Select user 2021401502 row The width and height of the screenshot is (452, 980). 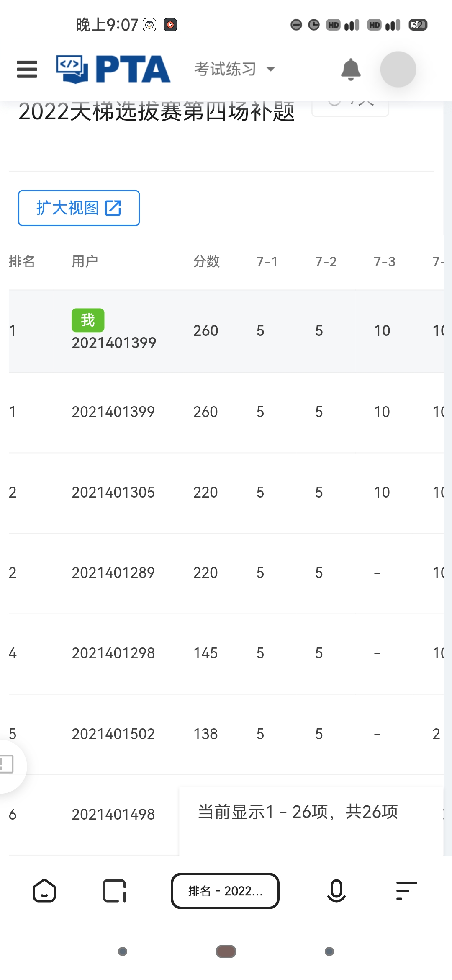(113, 734)
